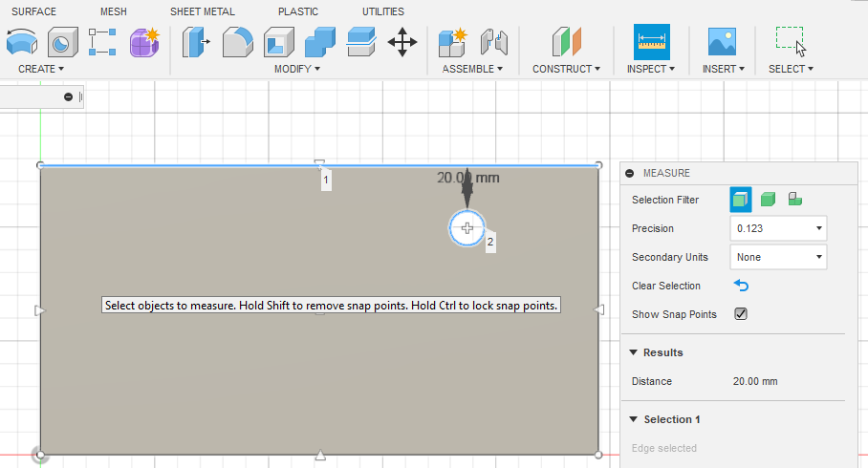Select the Shell tool icon

(x=278, y=42)
